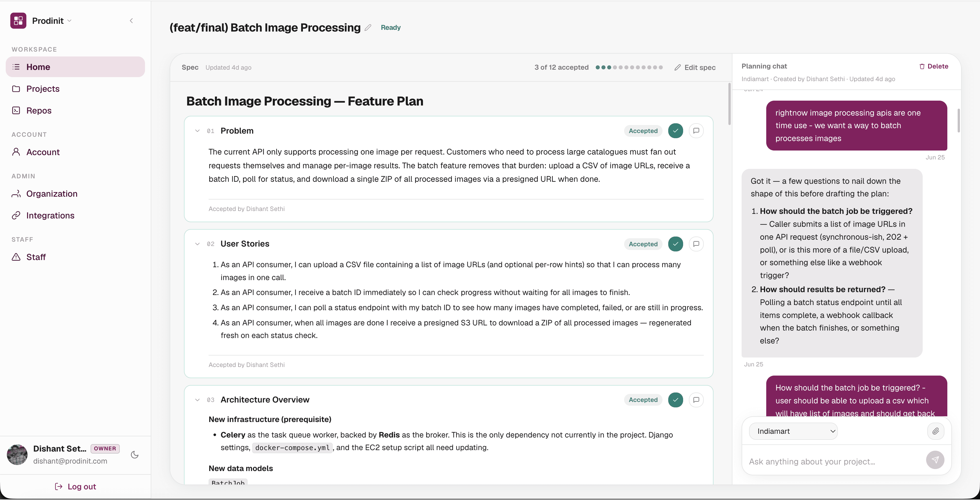Screen dimensions: 980x500
Task: Open the Account page
Action: (x=75, y=152)
